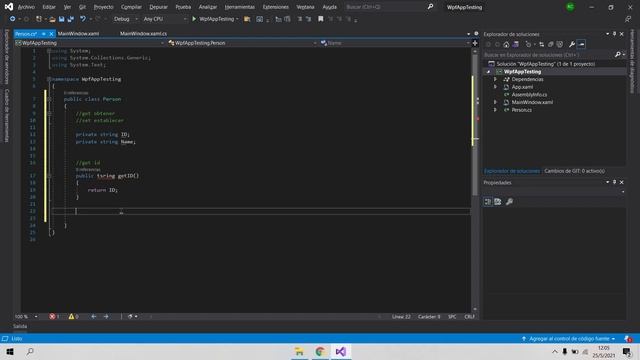Click the Properties wrench icon in Solution Explorer
The image size is (640, 360).
572,44
